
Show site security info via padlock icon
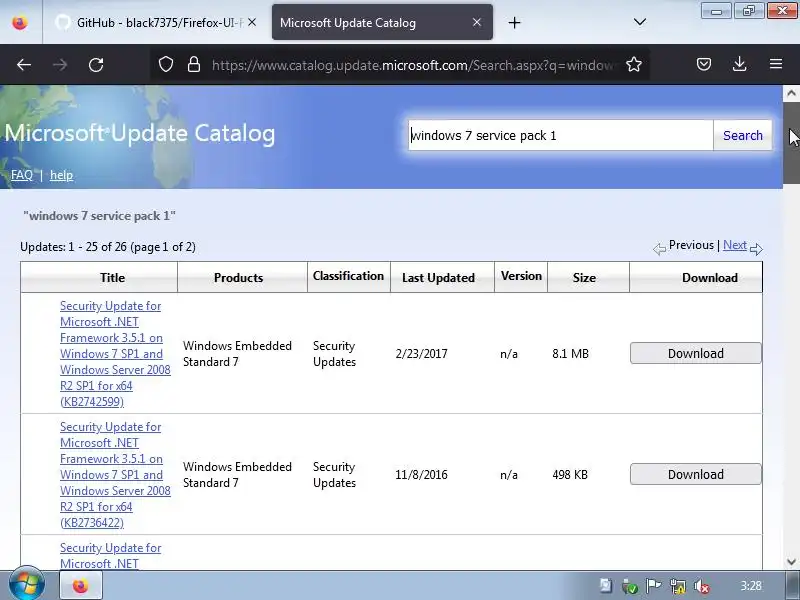[x=194, y=64]
